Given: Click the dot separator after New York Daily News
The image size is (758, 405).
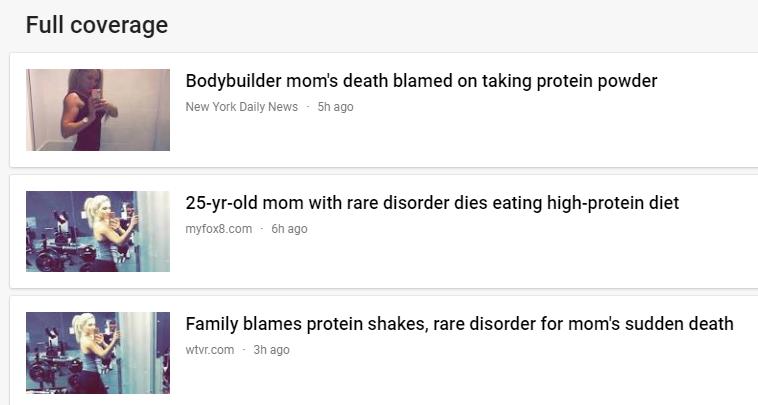Looking at the screenshot, I should [x=308, y=107].
